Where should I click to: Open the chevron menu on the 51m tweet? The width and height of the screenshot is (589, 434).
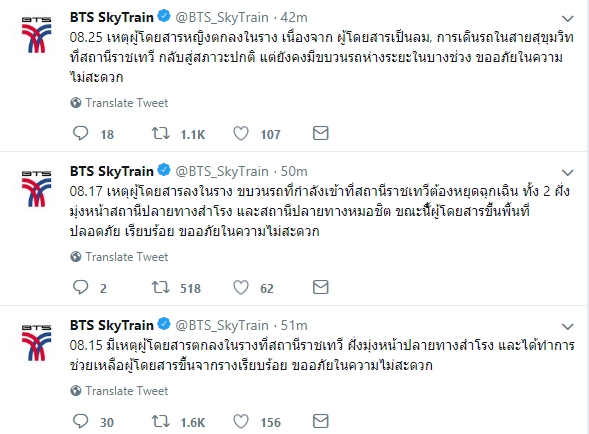(x=567, y=327)
